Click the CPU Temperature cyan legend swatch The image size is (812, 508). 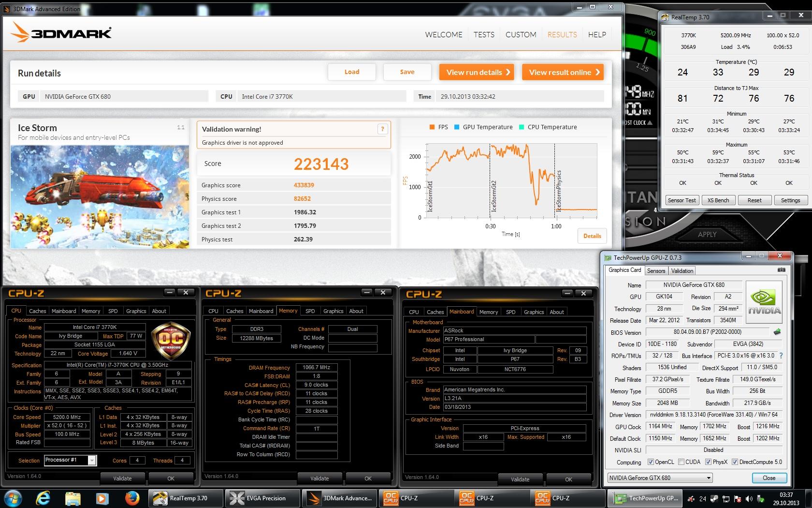pyautogui.click(x=522, y=127)
